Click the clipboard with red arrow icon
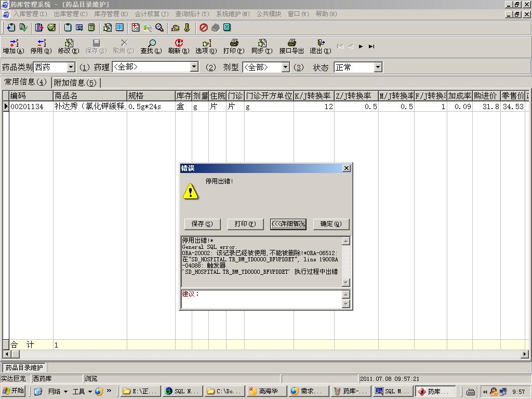532x399 pixels. pos(39,28)
